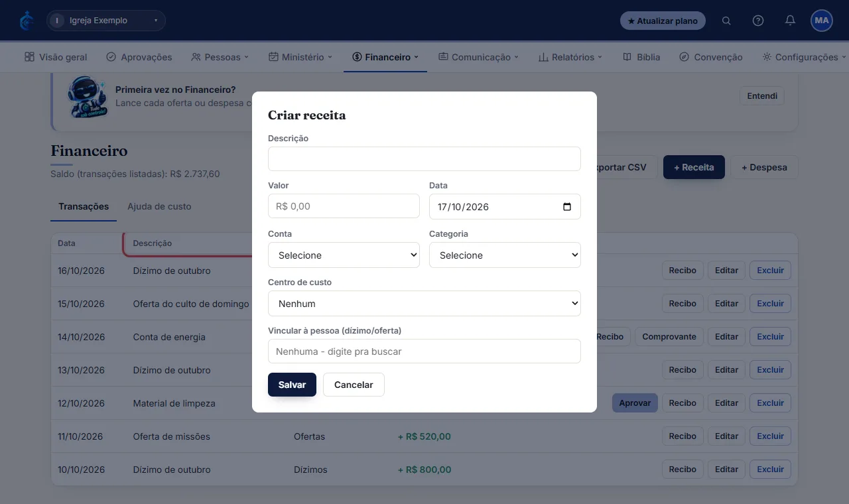Open the Bíblia page

(x=641, y=57)
